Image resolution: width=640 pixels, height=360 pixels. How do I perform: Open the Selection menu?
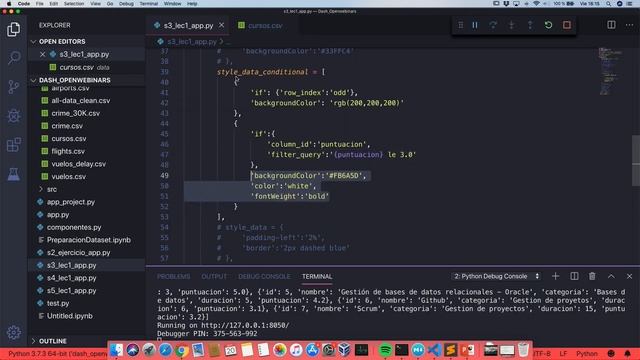coord(74,4)
